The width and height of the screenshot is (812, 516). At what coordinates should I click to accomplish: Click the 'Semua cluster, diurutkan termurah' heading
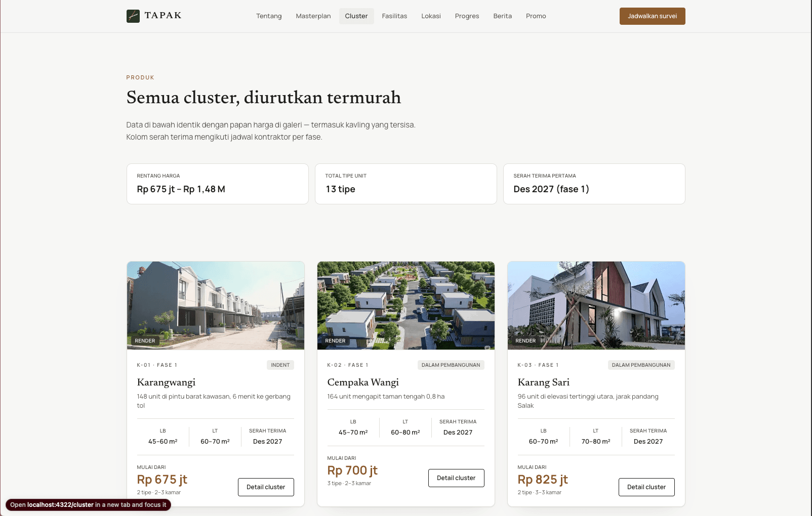point(264,97)
